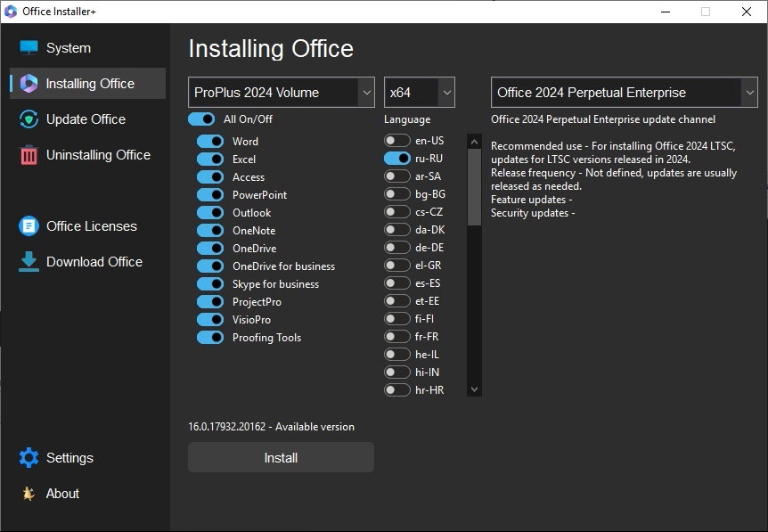Click the Settings gear icon
Image resolution: width=768 pixels, height=532 pixels.
coord(29,457)
